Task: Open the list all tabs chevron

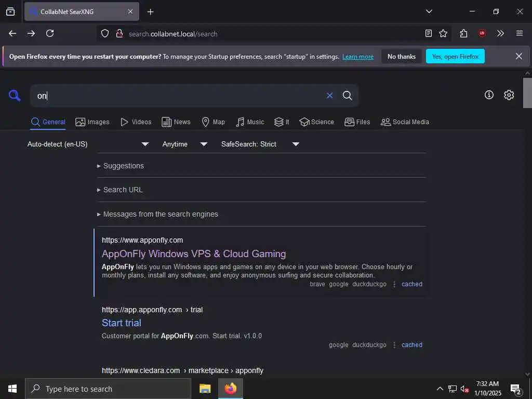Action: pyautogui.click(x=429, y=11)
